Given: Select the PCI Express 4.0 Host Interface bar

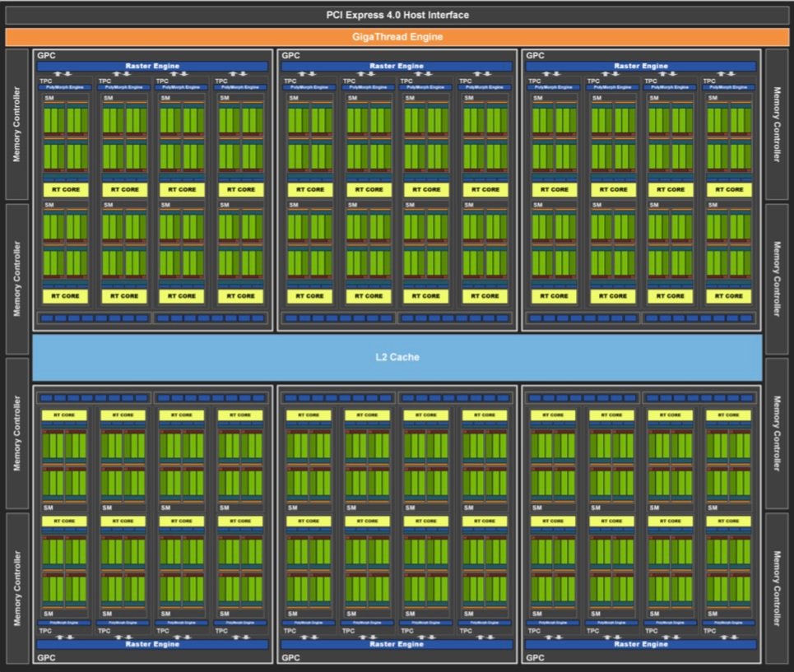Looking at the screenshot, I should click(397, 14).
